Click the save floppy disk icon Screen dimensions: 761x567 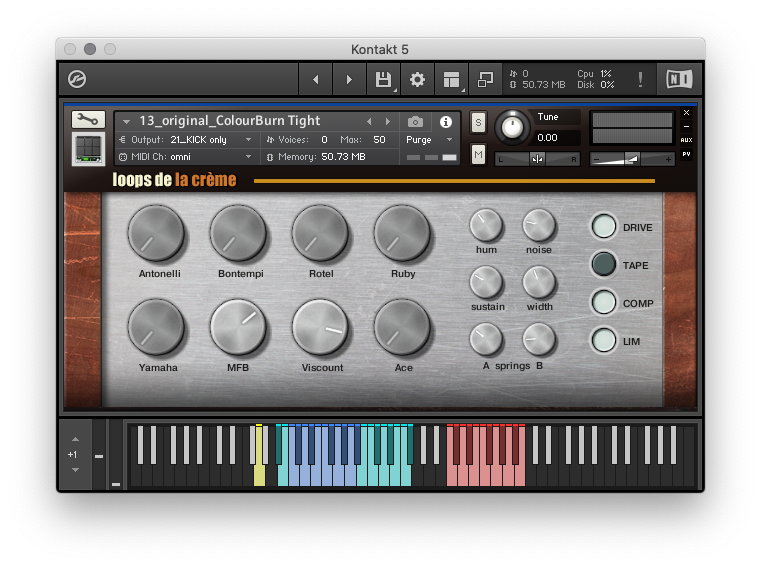tap(383, 79)
